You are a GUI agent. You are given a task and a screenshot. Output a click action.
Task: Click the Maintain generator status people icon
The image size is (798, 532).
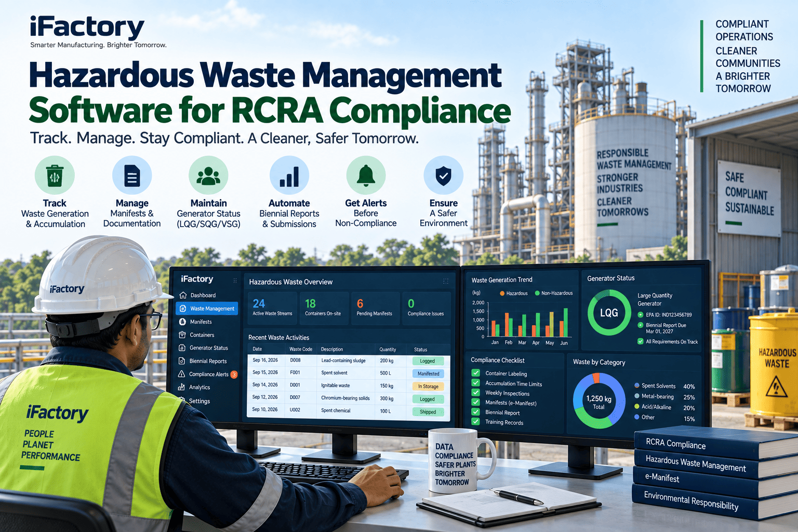[x=208, y=176]
